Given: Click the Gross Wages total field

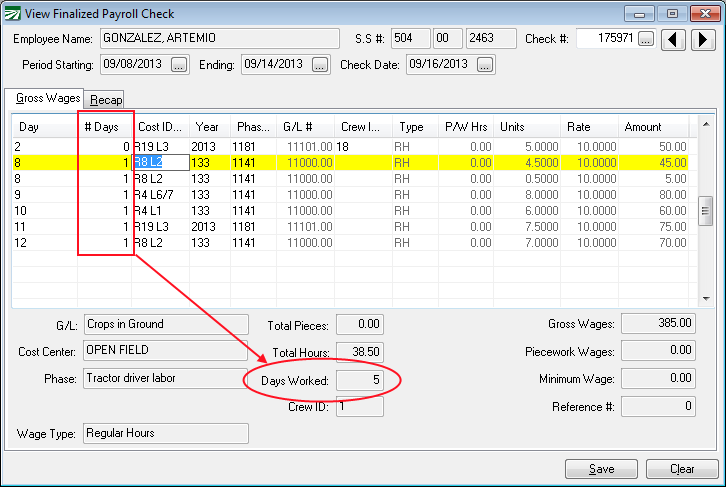Looking at the screenshot, I should pos(658,324).
